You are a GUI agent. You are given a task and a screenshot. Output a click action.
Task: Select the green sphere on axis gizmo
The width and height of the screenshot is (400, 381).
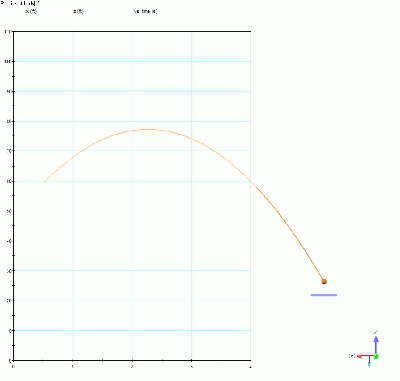click(x=376, y=356)
